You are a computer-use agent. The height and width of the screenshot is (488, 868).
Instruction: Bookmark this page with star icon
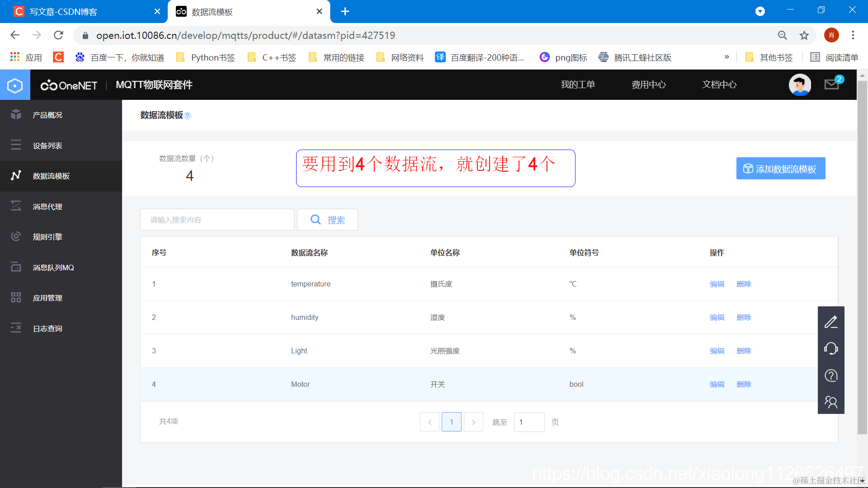pos(804,35)
